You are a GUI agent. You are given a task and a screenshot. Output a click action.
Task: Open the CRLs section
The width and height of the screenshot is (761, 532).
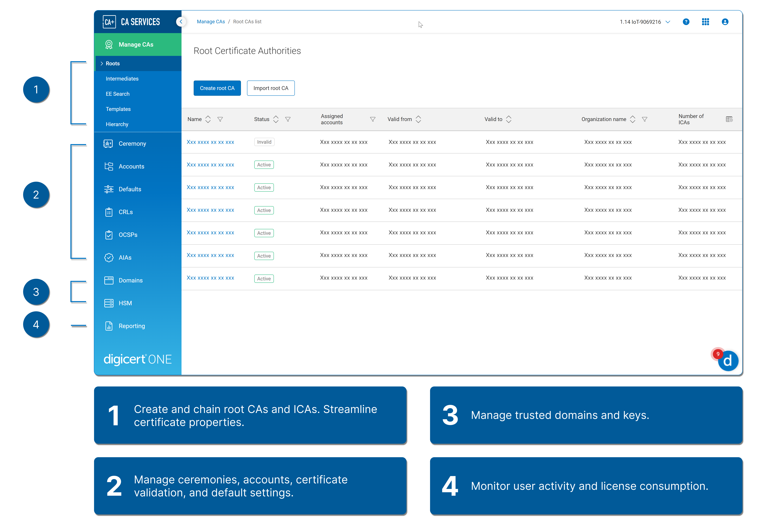[x=125, y=212]
